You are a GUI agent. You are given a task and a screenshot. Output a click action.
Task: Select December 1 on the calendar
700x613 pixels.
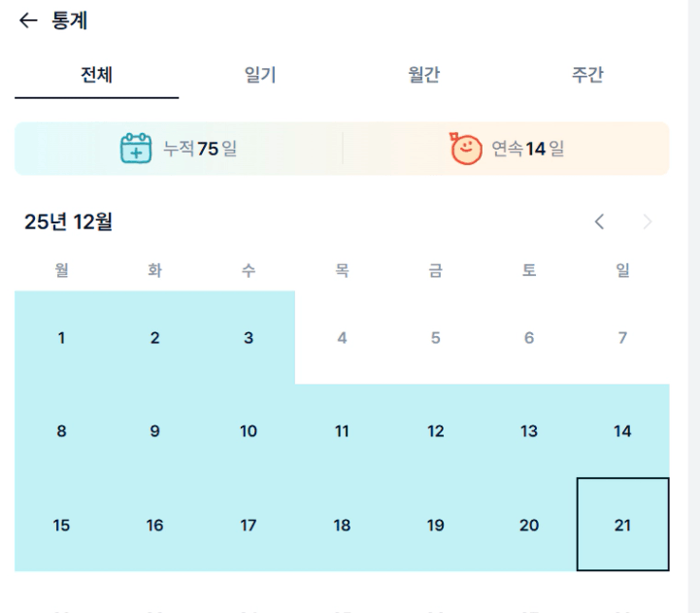61,338
